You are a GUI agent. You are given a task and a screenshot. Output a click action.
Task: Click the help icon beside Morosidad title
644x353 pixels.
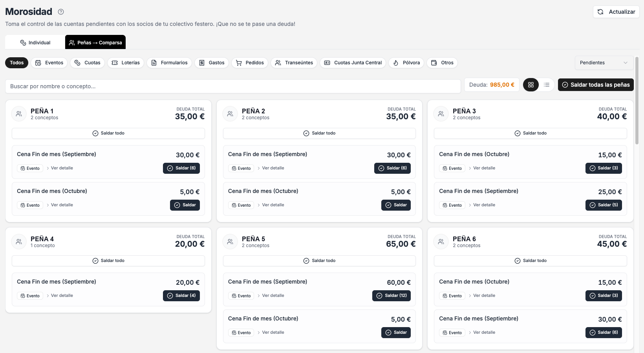(x=61, y=12)
